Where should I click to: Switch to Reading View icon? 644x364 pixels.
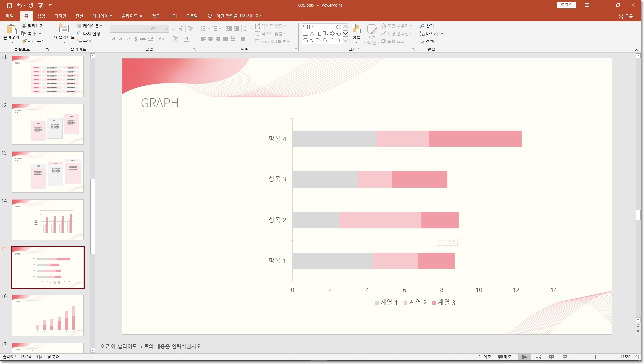coord(552,357)
